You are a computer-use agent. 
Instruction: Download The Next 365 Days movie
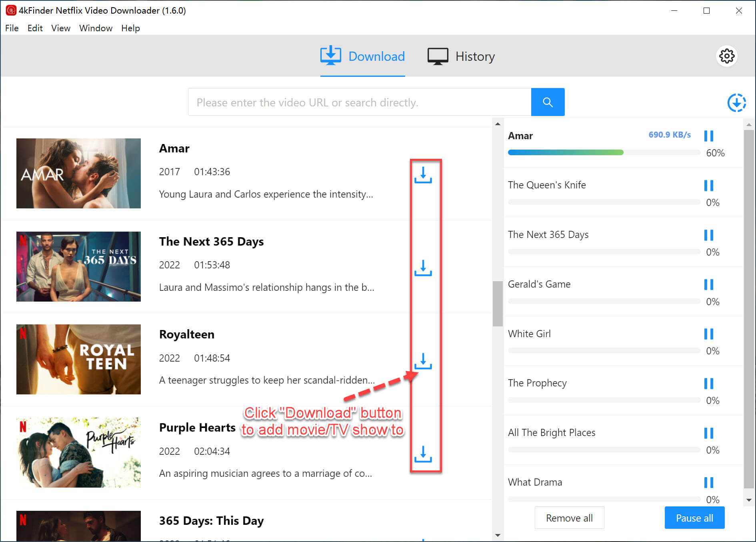click(423, 268)
